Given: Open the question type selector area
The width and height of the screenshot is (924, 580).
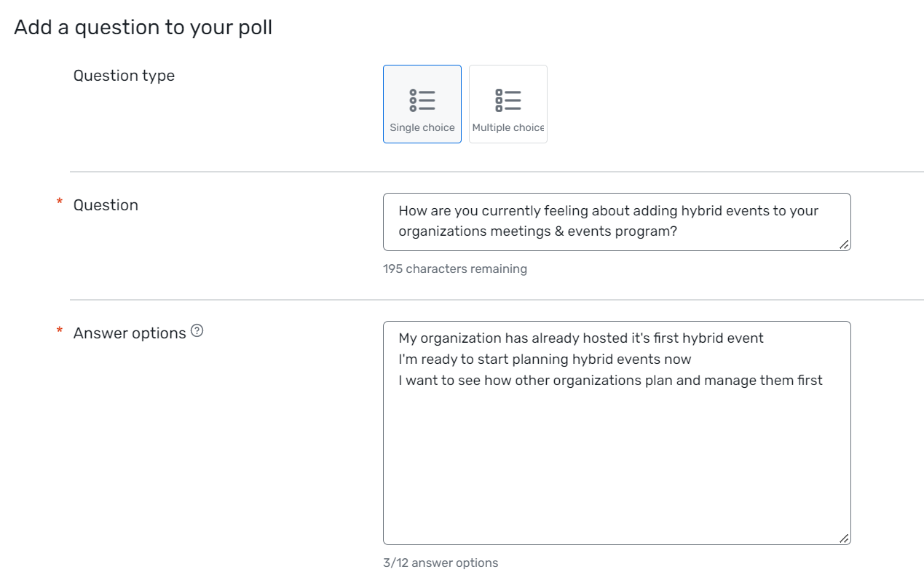Looking at the screenshot, I should coord(465,104).
